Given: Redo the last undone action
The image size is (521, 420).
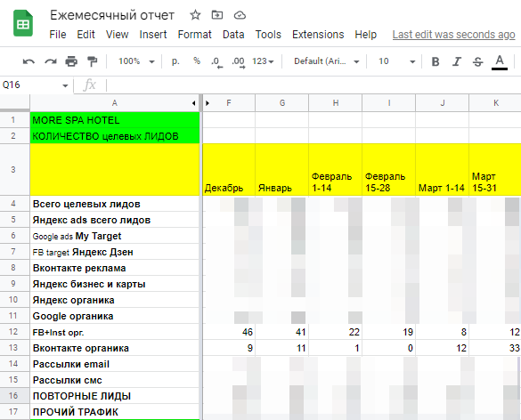Looking at the screenshot, I should click(51, 61).
